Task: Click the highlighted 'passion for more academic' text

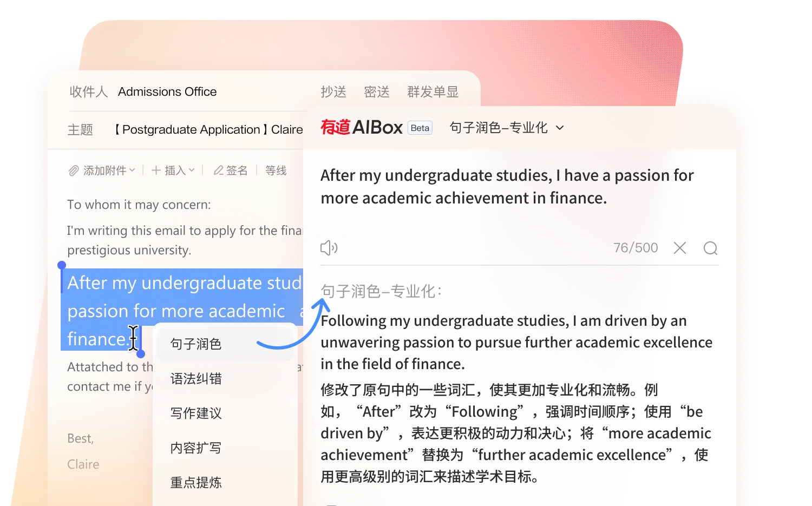Action: click(176, 311)
